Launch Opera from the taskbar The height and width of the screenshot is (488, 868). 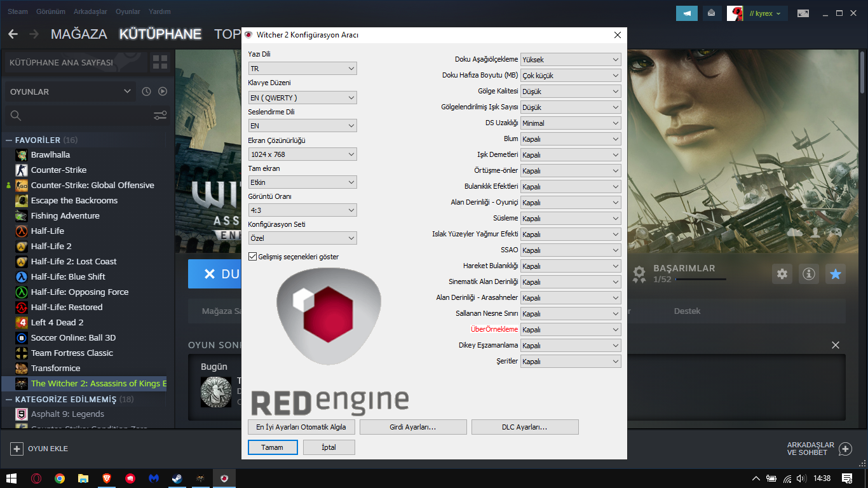pyautogui.click(x=36, y=478)
